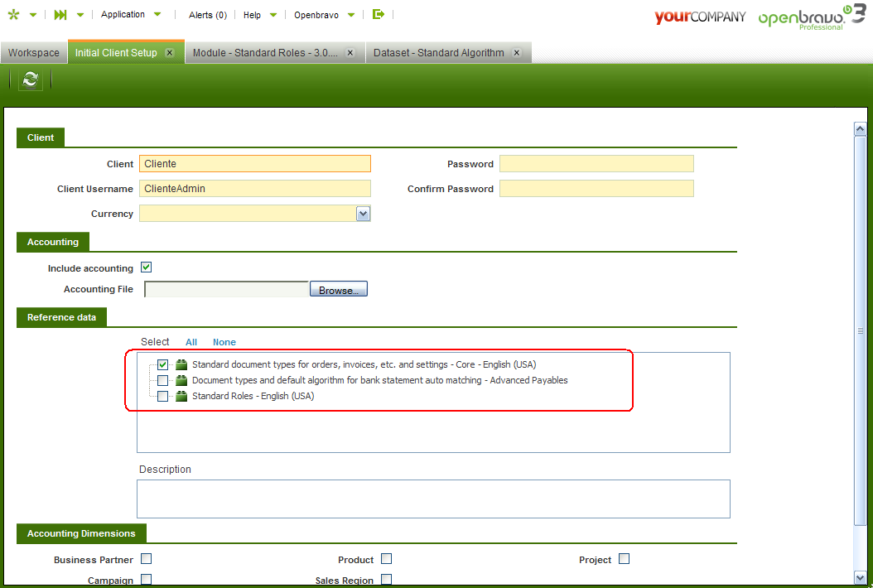Open the Application menu
873x588 pixels.
click(123, 14)
